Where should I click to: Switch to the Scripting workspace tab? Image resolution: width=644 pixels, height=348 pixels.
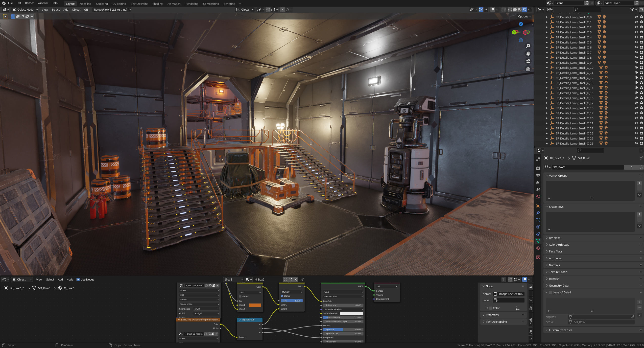(x=229, y=4)
